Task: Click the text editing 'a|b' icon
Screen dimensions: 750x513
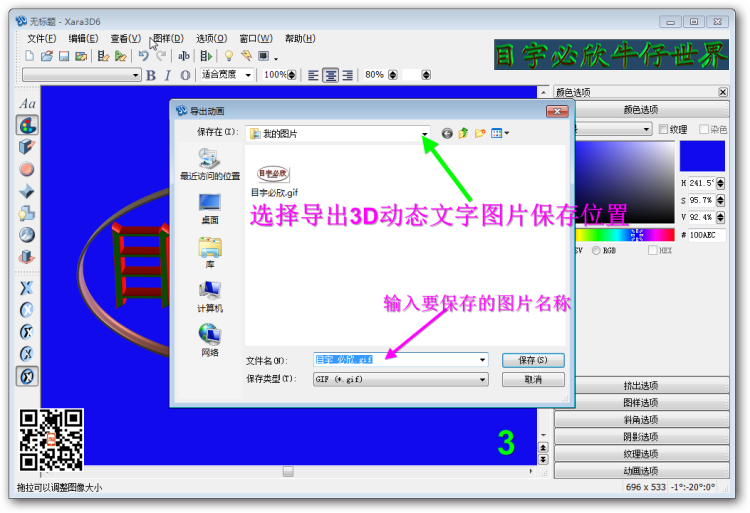Action: [x=184, y=56]
